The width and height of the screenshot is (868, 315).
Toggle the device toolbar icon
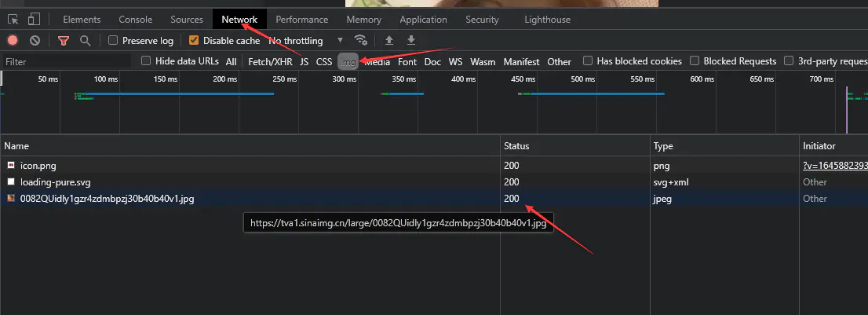[x=34, y=19]
